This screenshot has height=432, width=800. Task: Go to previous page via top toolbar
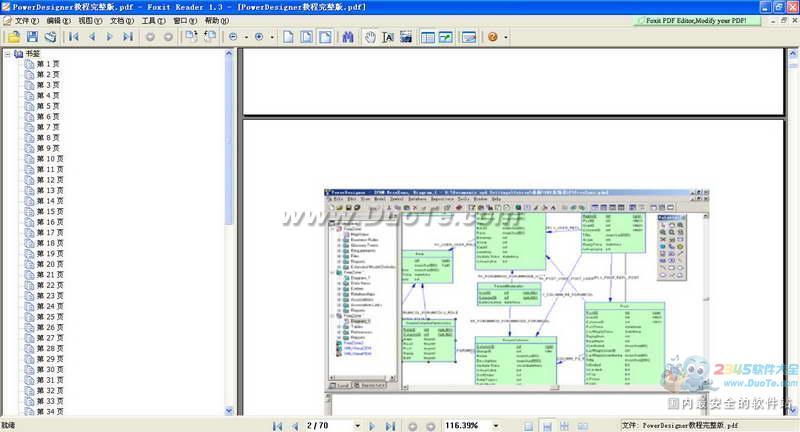pyautogui.click(x=92, y=37)
